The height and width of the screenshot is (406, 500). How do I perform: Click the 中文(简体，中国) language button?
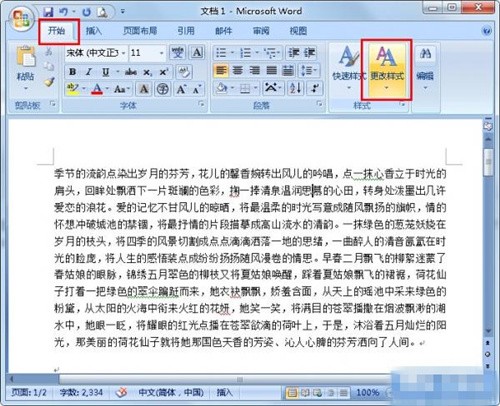pyautogui.click(x=171, y=392)
